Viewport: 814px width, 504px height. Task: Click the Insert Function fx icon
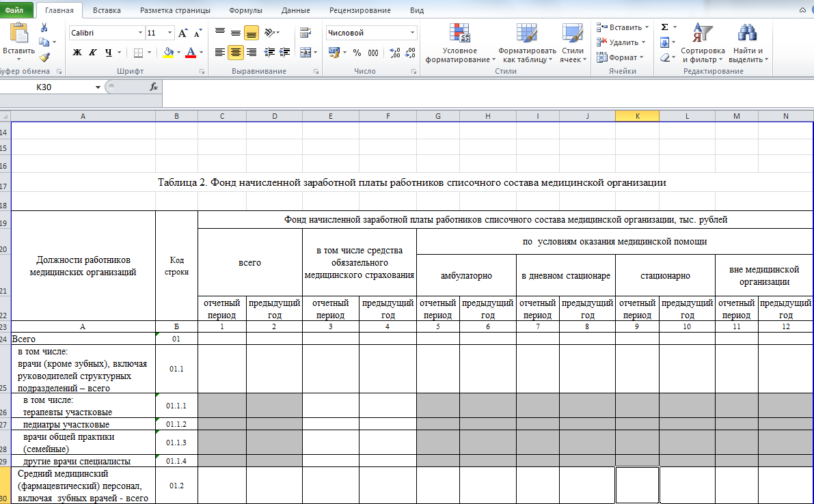click(154, 87)
